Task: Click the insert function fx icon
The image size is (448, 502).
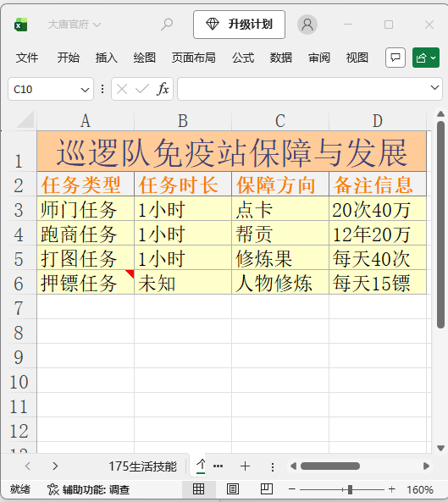Action: coord(163,89)
